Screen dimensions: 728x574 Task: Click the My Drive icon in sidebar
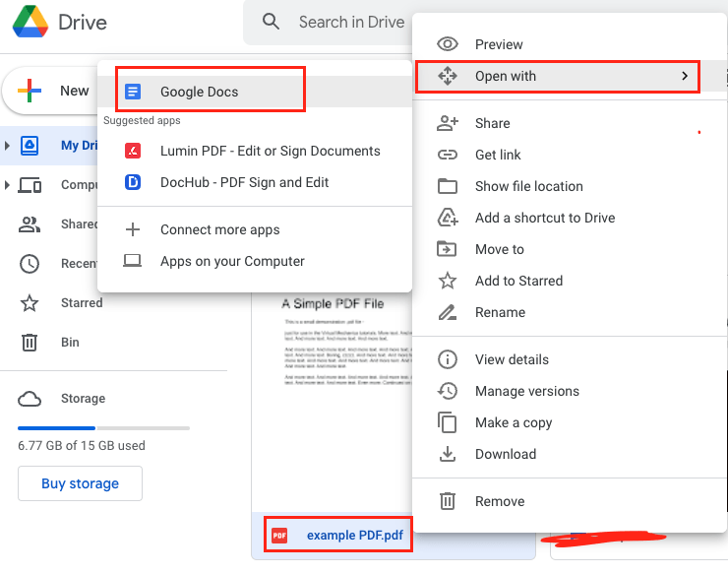(x=30, y=146)
